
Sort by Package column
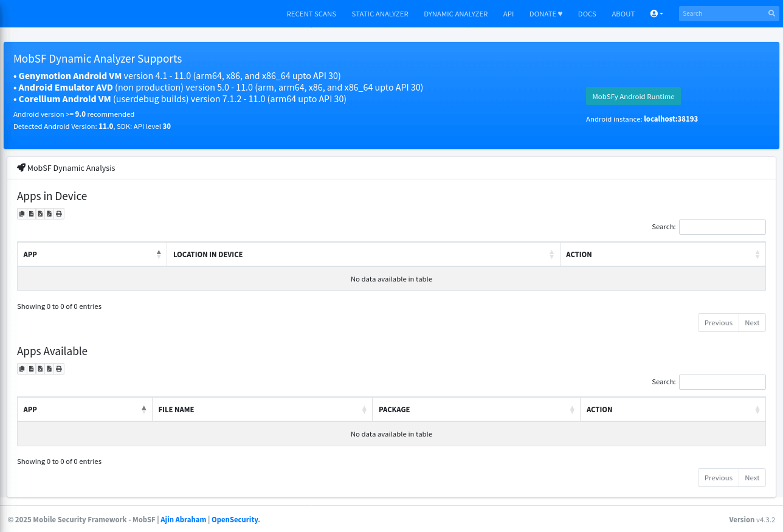[x=476, y=409]
